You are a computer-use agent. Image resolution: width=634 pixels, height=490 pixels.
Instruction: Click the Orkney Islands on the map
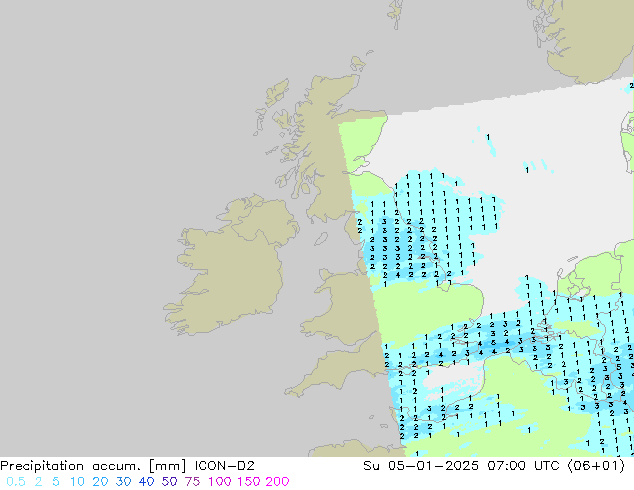(359, 63)
